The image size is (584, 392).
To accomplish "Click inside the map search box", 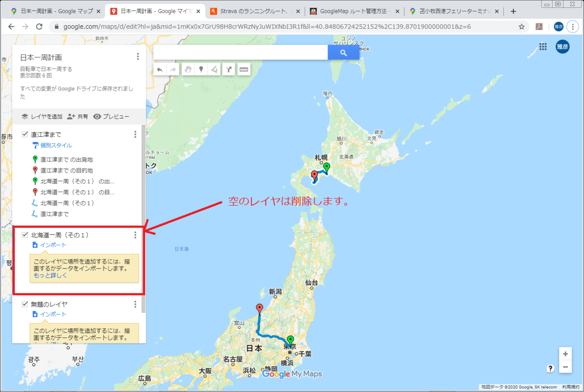I will 240,53.
